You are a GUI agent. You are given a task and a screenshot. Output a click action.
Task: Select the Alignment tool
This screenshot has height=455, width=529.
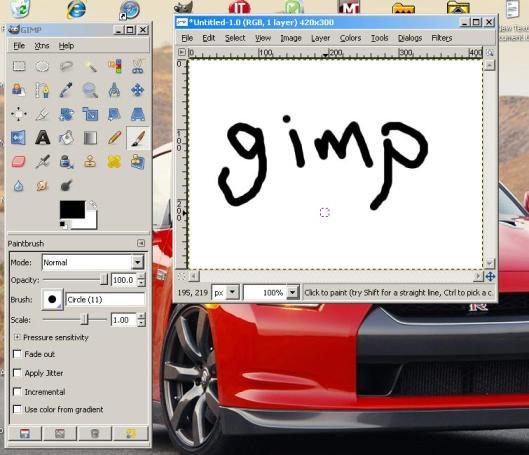(19, 114)
